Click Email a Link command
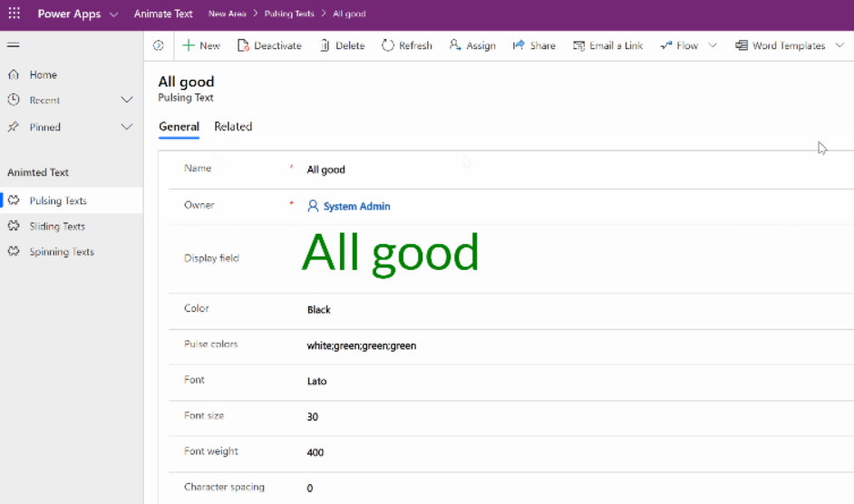Screen dimensions: 854x504 pos(607,45)
